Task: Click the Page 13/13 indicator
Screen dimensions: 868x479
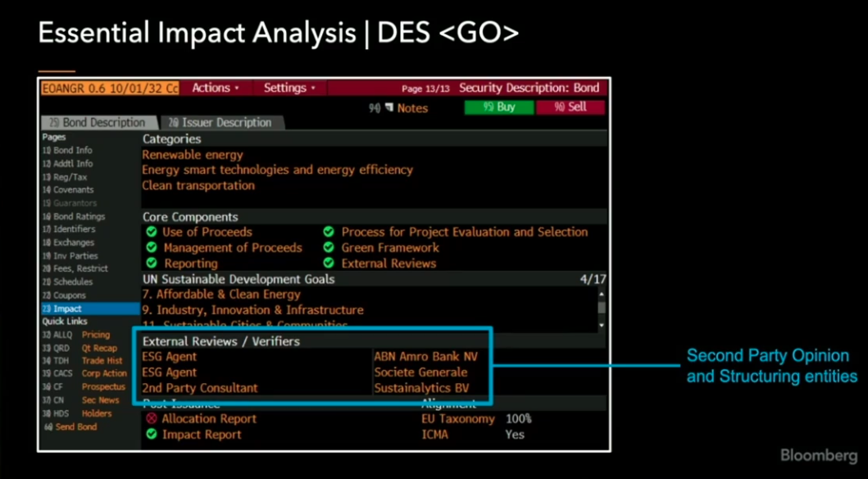Action: click(425, 88)
